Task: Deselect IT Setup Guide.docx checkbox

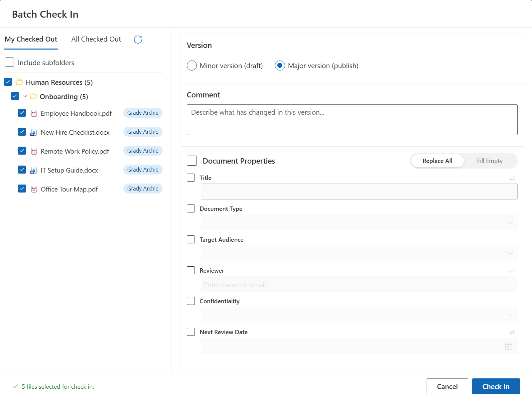Action: [x=22, y=170]
